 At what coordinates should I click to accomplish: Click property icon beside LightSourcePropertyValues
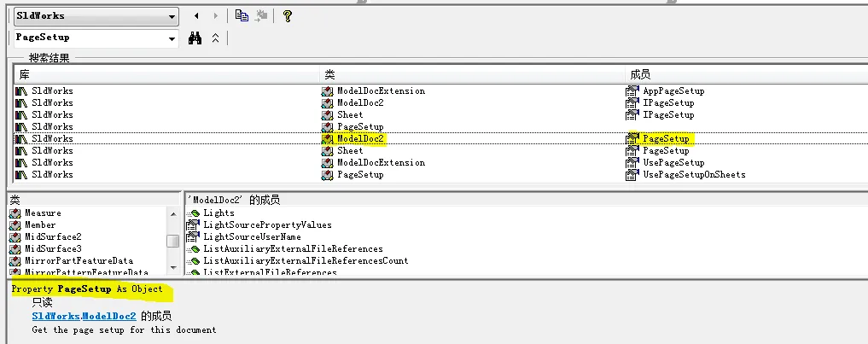coord(193,224)
